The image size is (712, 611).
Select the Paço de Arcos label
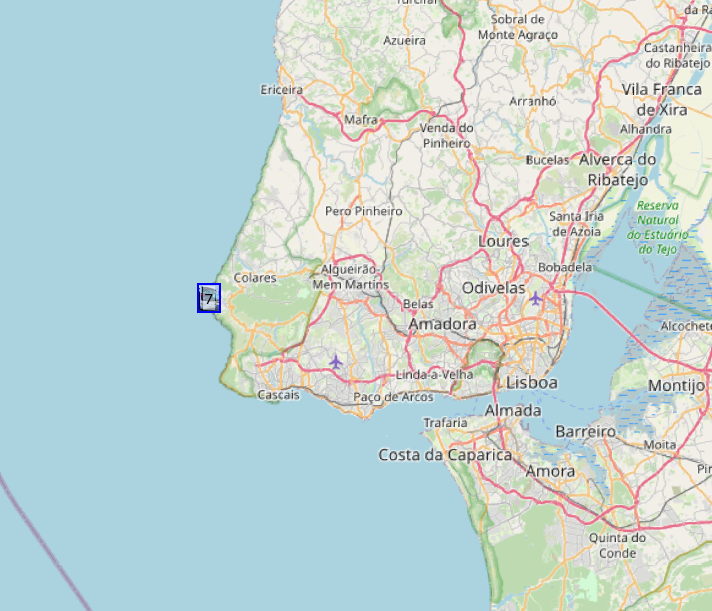[x=393, y=397]
